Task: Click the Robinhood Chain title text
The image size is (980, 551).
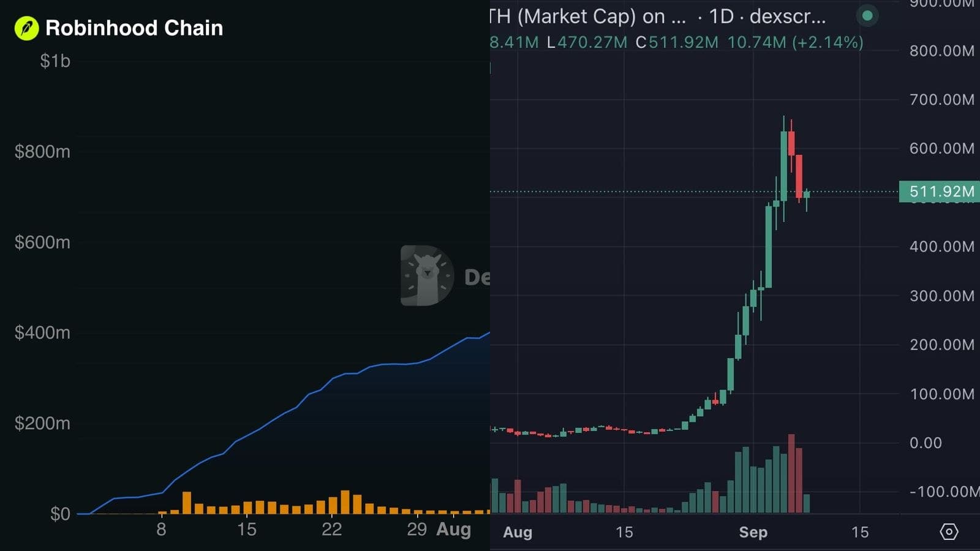Action: pos(134,28)
